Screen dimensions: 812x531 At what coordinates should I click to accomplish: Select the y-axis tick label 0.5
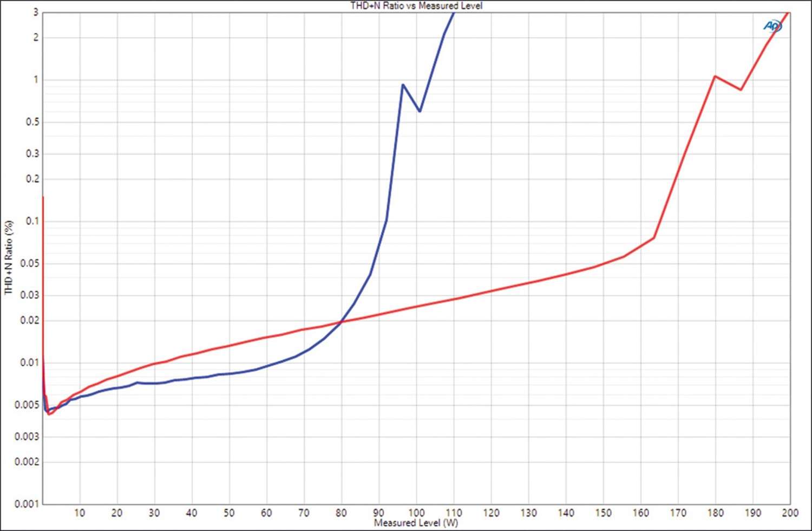coord(32,122)
